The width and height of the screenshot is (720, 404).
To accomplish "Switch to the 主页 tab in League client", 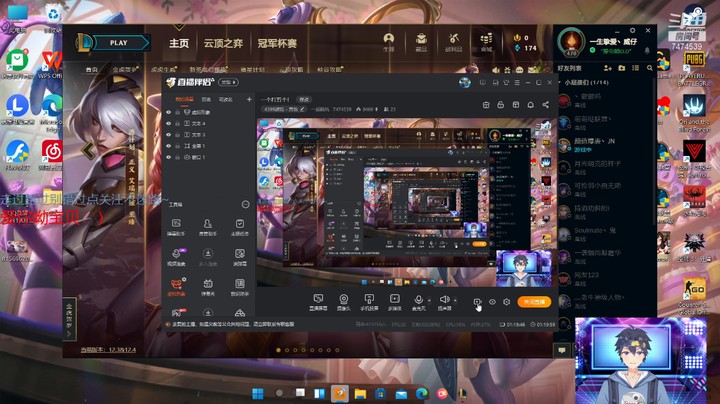I will pos(179,43).
